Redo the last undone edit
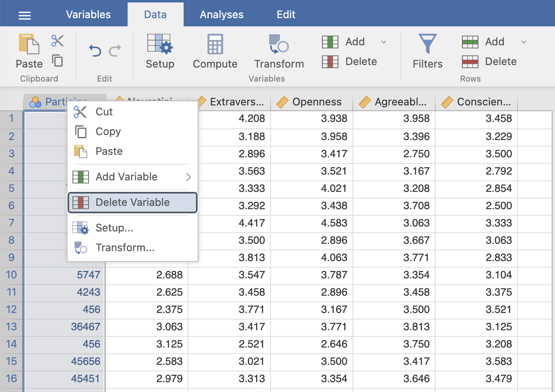Image resolution: width=555 pixels, height=392 pixels. click(115, 51)
